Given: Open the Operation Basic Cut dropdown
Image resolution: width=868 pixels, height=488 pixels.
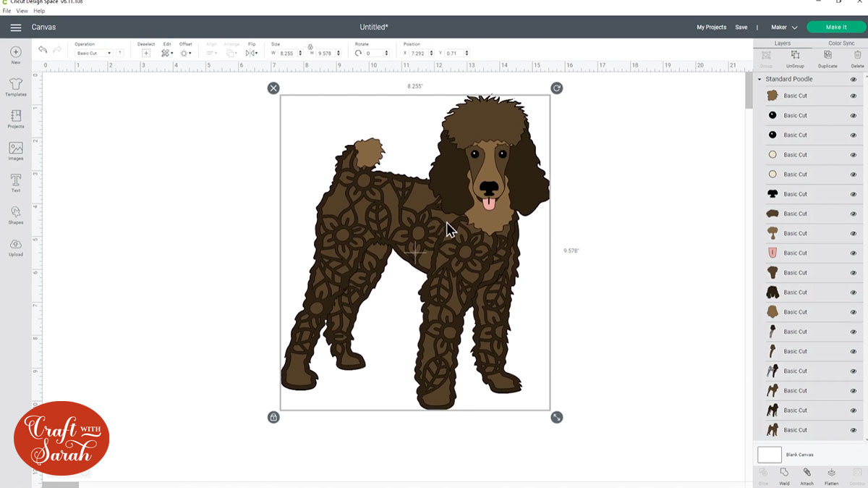Looking at the screenshot, I should (93, 53).
